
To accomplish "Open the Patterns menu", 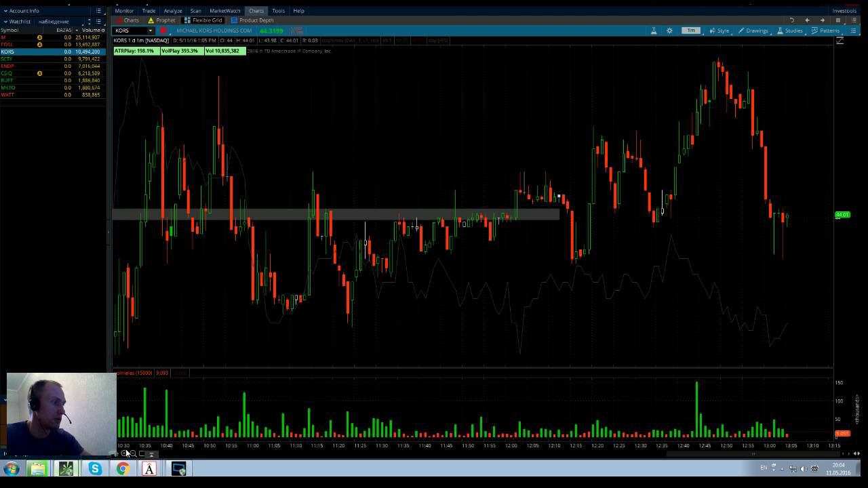I will [826, 30].
